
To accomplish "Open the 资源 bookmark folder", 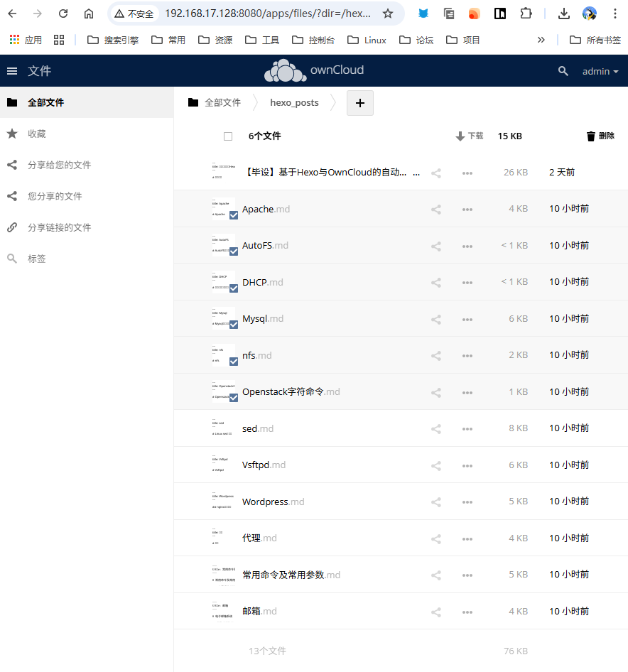I will tap(215, 40).
